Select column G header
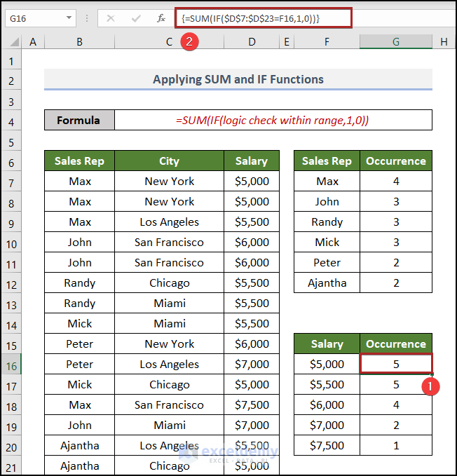Image resolution: width=457 pixels, height=476 pixels. click(396, 42)
